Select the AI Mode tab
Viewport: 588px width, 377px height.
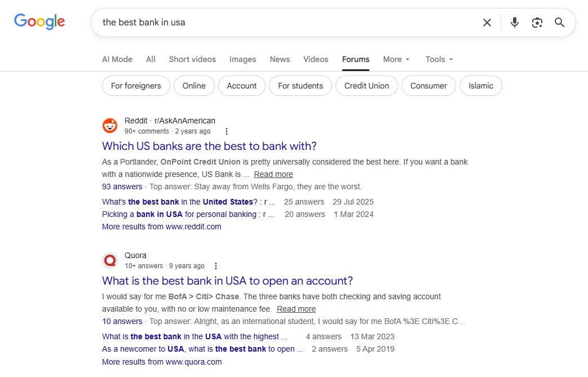pos(117,59)
